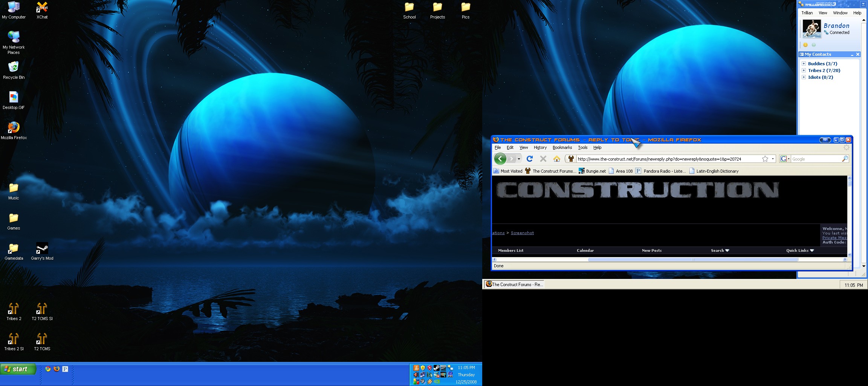Click the Steam icon in system tray
This screenshot has width=868, height=386.
click(x=437, y=368)
